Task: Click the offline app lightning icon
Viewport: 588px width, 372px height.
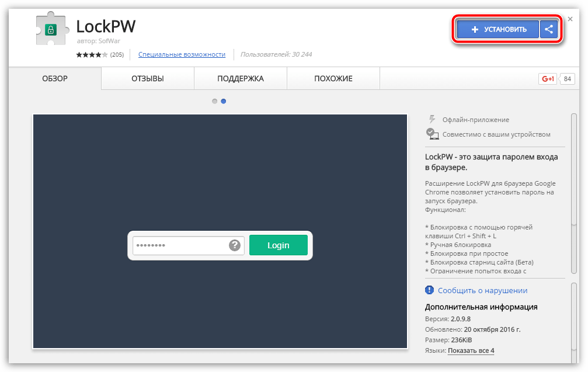Action: tap(432, 119)
